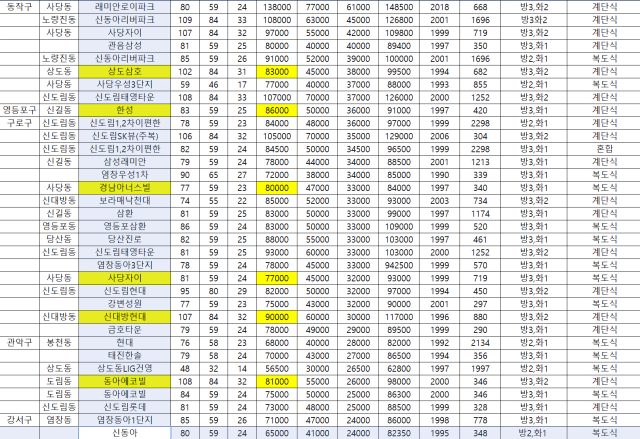The height and width of the screenshot is (439, 640).
Task: Click the 129000 value cell
Action: point(399,136)
